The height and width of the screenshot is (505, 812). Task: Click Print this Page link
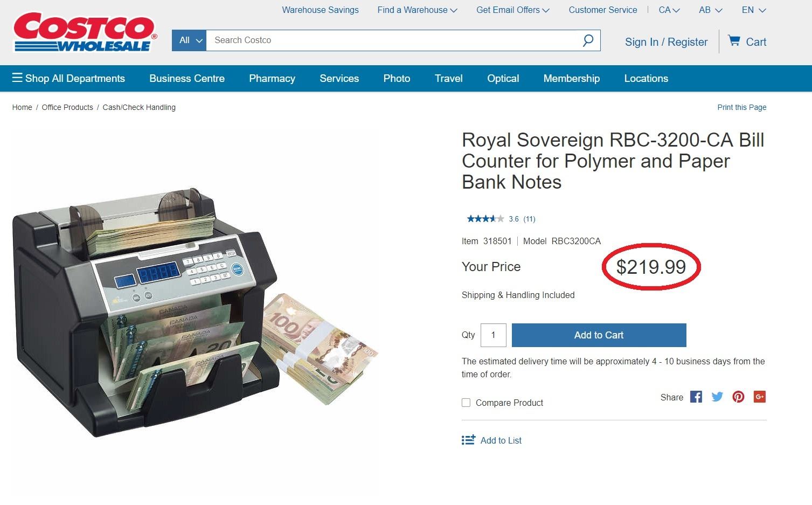coord(741,107)
